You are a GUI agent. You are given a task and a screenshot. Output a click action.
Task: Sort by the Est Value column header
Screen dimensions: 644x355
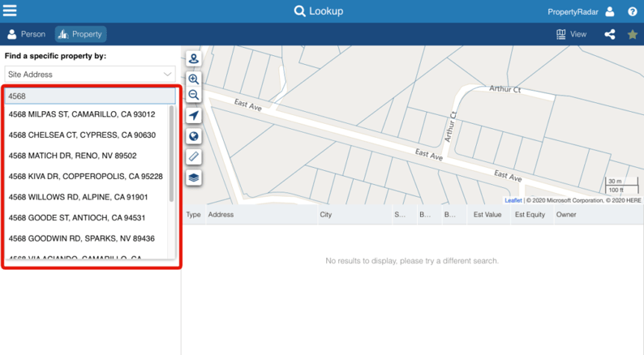pos(487,215)
